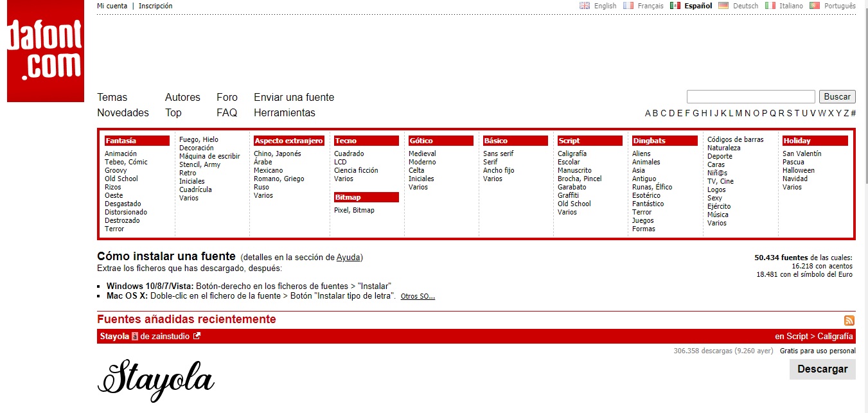Open the Novedades menu
The height and width of the screenshot is (413, 868).
pyautogui.click(x=123, y=113)
